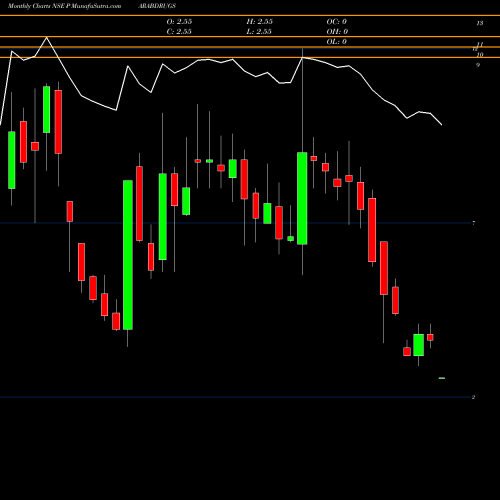
Task: Click the ARABDRUGS ticker symbol label
Action: [157, 6]
